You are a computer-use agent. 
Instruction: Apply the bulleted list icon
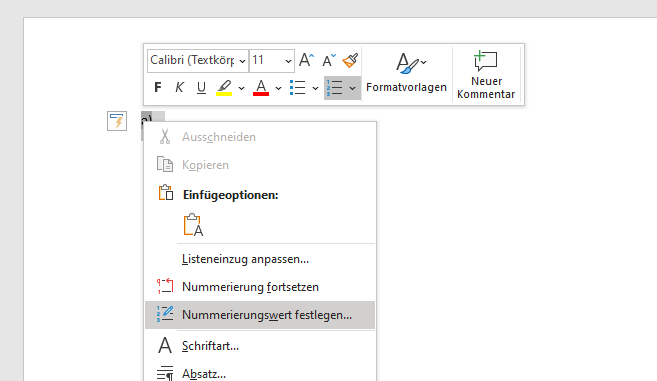[297, 88]
